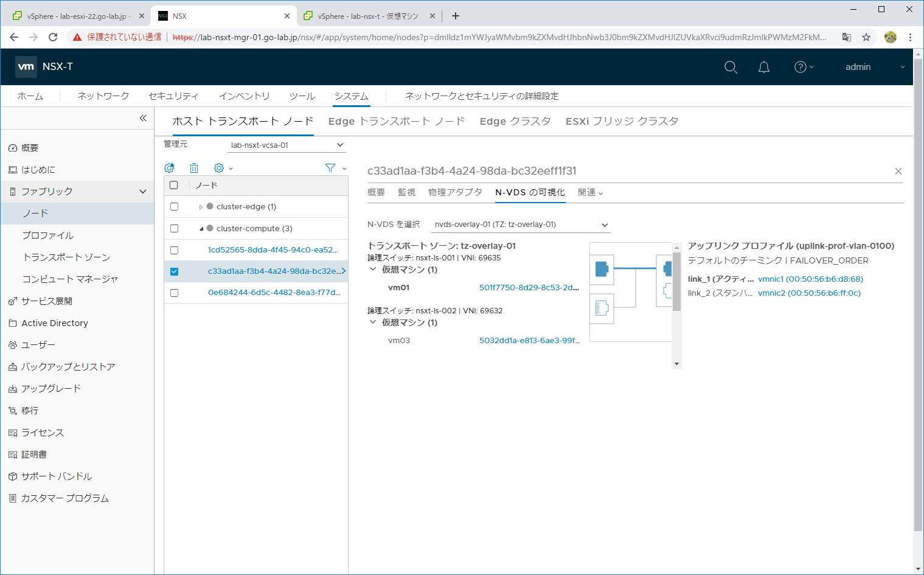Screen dimensions: 924x575
Task: Open vm01 link 501f7750-8d29-8c53
Action: 529,287
